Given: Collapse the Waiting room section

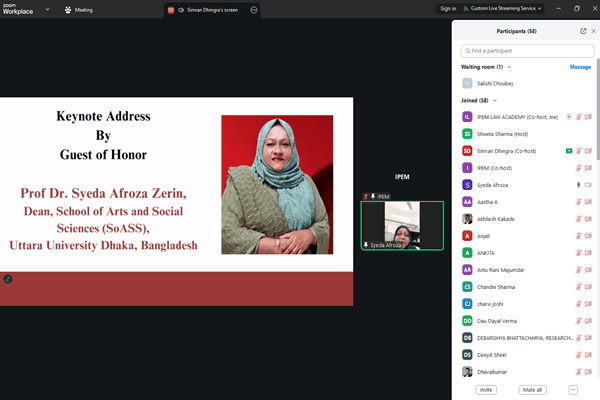Looking at the screenshot, I should (509, 67).
